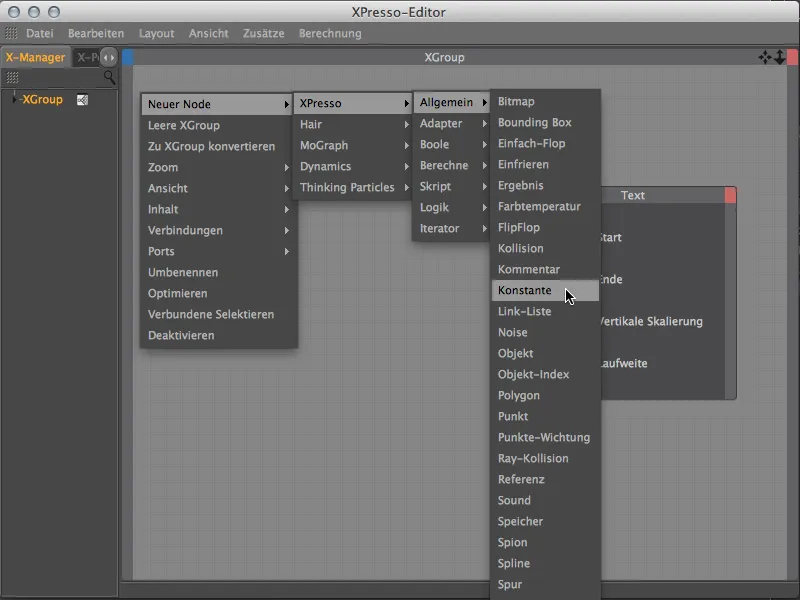Open the Hair submenu

click(353, 124)
